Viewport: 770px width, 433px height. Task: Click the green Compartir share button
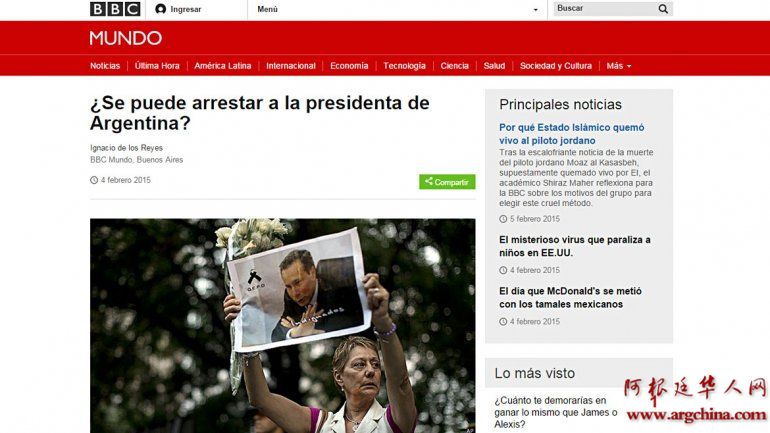pyautogui.click(x=447, y=182)
